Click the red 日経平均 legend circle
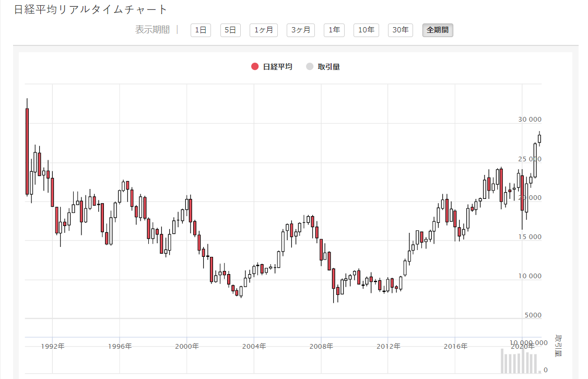Screen dimensions: 588x379 pyautogui.click(x=255, y=66)
